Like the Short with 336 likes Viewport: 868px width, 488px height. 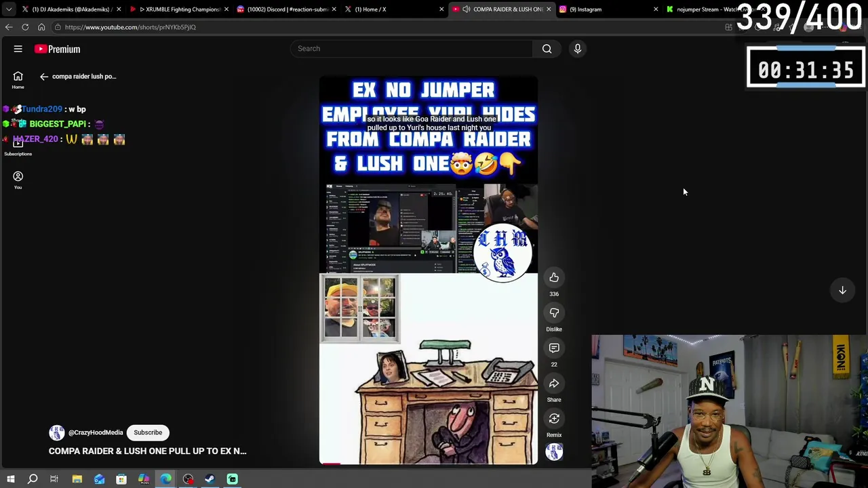(x=554, y=277)
